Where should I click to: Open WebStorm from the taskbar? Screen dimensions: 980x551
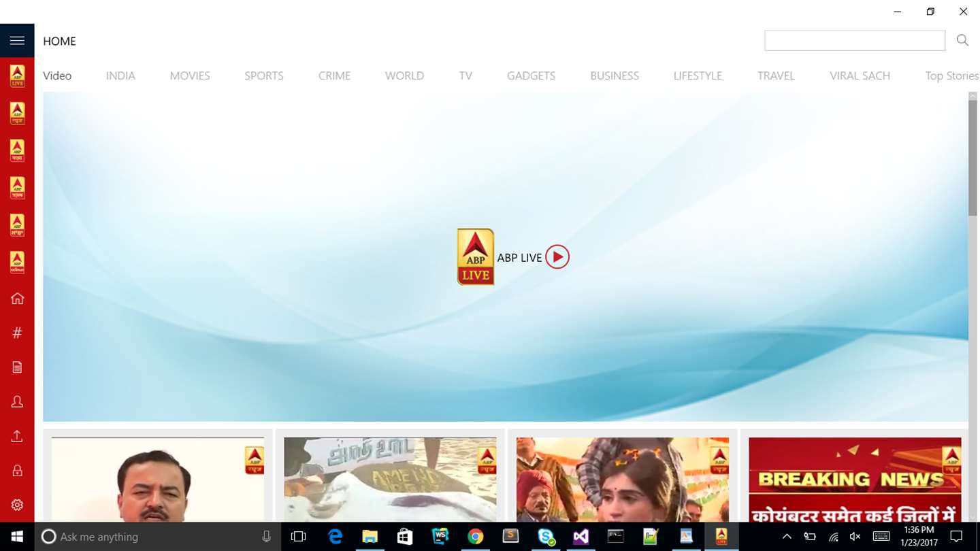coord(440,537)
